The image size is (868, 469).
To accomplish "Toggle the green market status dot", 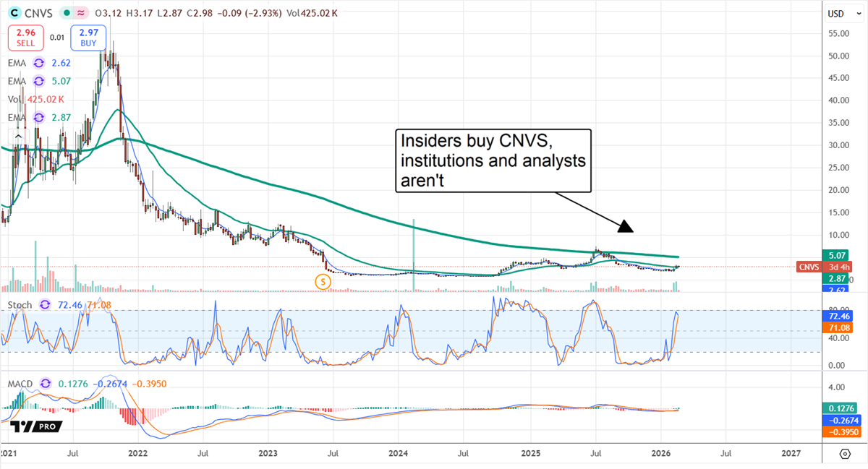I will point(66,12).
